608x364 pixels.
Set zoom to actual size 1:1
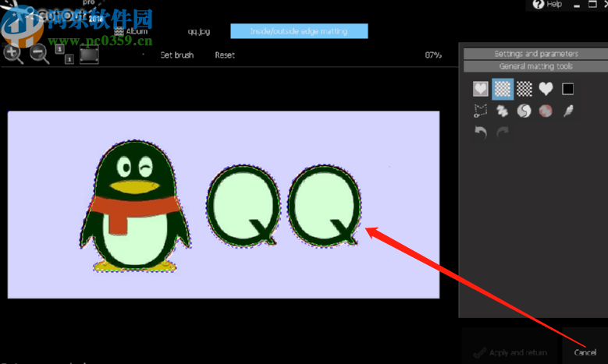coord(64,54)
